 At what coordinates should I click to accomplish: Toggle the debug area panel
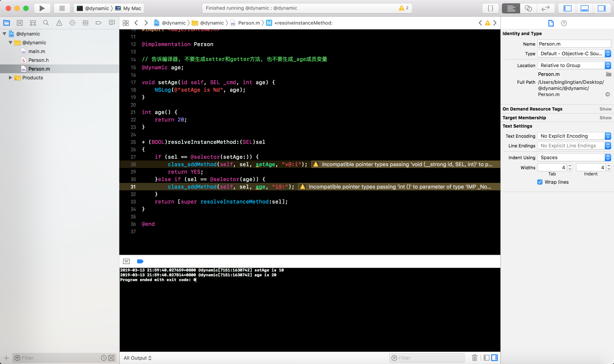point(584,8)
